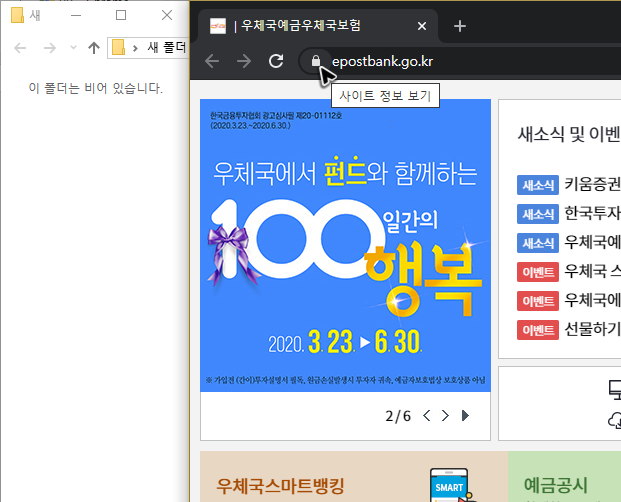
Task: Open recent locations dropdown in Explorer
Action: [x=73, y=48]
